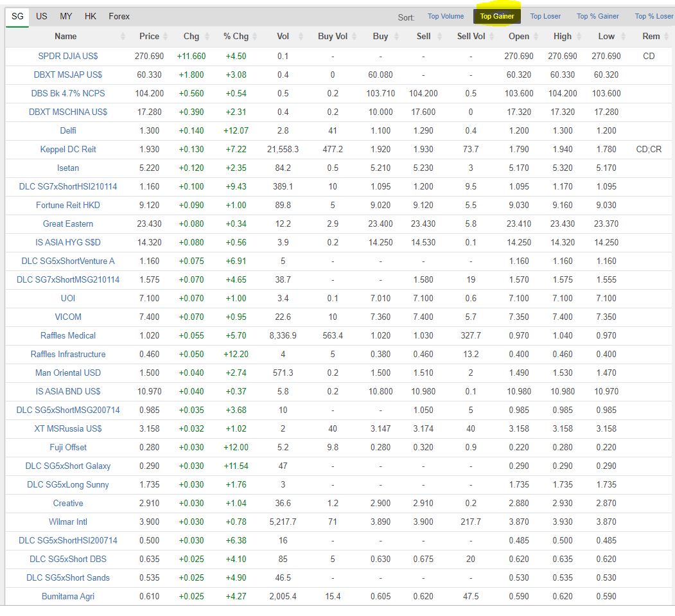Open DLC SG5xShort Sands link
The image size is (675, 616).
click(x=68, y=578)
